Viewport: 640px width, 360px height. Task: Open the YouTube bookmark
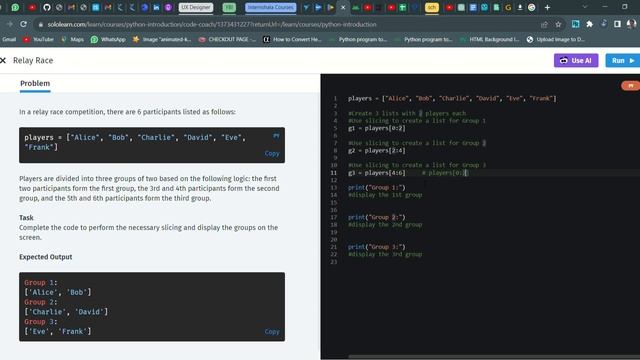click(39, 40)
